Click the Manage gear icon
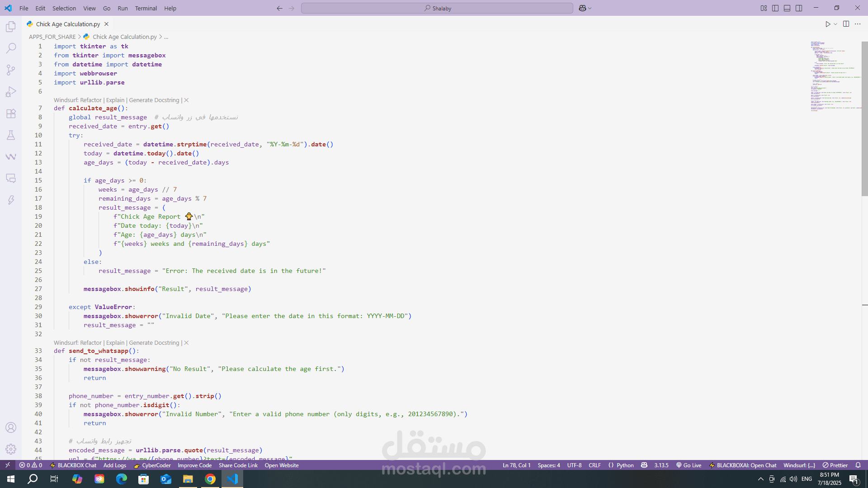This screenshot has width=868, height=488. click(x=11, y=449)
